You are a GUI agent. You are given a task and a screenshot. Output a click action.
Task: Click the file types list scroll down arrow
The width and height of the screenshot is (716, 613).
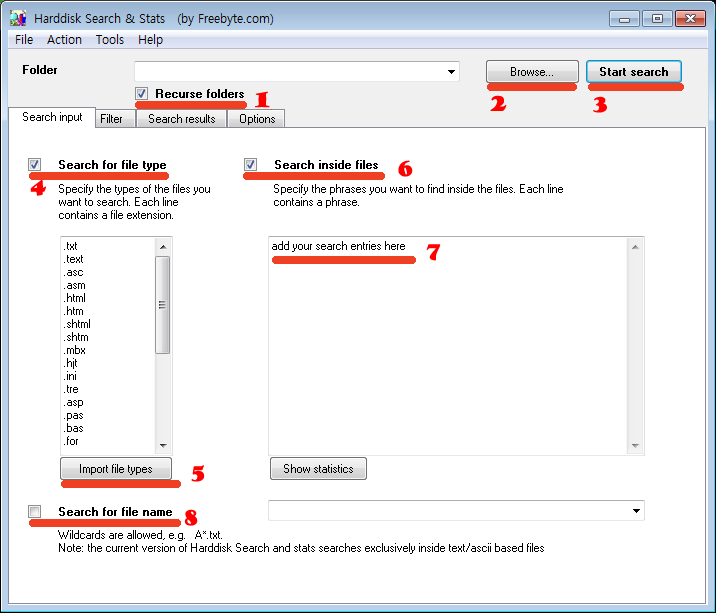163,445
